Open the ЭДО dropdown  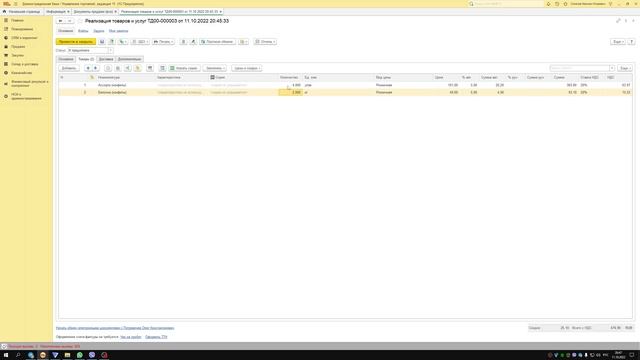(x=140, y=42)
